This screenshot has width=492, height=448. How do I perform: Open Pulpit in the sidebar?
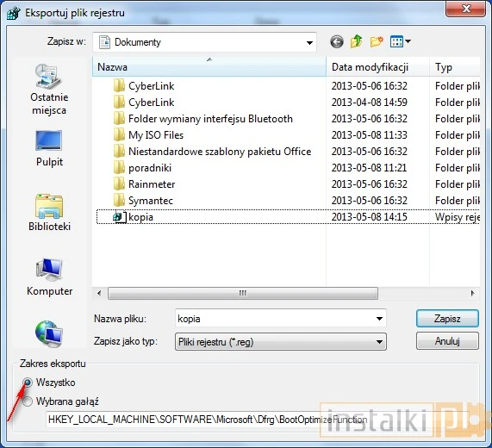click(x=49, y=148)
